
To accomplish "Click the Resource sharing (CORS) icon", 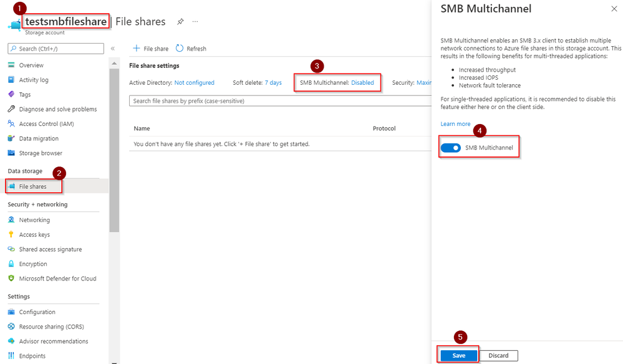I will tap(11, 327).
